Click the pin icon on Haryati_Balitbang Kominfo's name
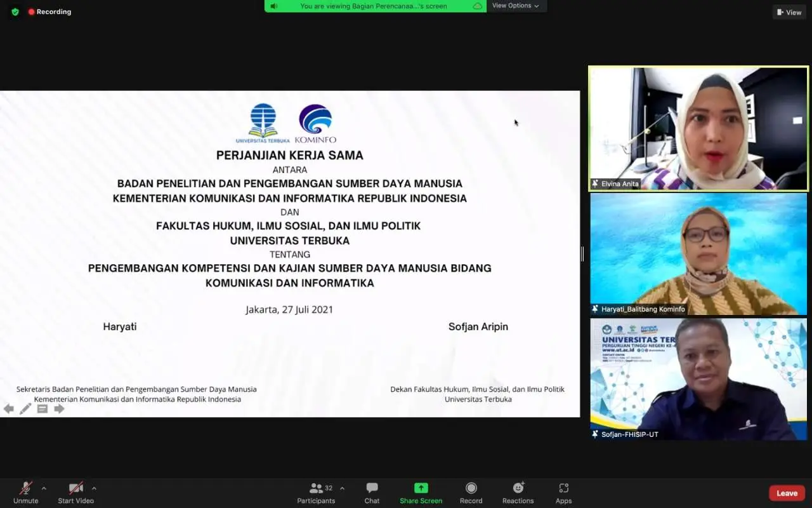This screenshot has width=812, height=508. [x=595, y=309]
